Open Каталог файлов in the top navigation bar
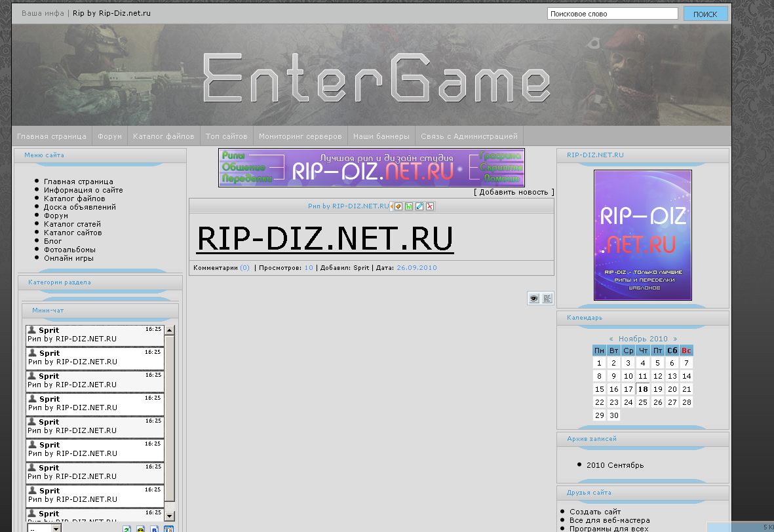This screenshot has height=532, width=774. pos(163,136)
